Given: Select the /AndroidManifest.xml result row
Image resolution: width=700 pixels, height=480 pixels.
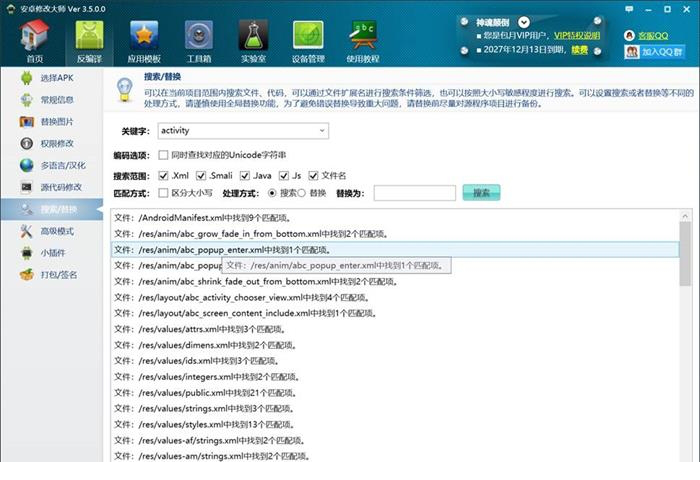Looking at the screenshot, I should pyautogui.click(x=395, y=218).
